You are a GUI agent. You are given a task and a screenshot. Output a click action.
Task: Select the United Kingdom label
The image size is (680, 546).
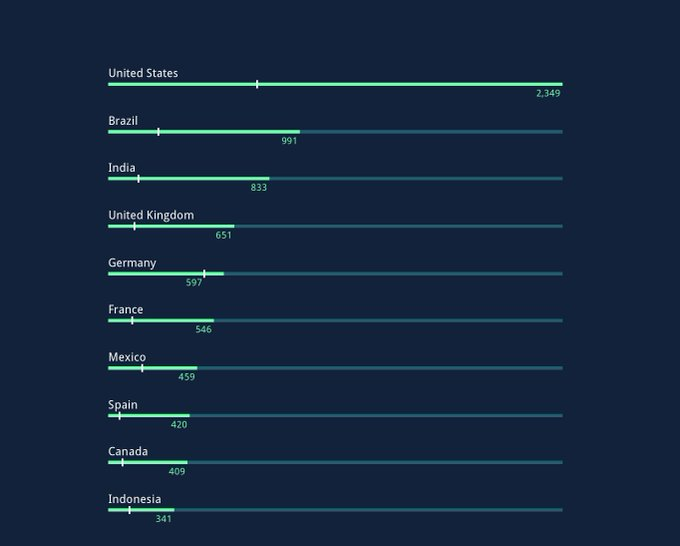(151, 215)
